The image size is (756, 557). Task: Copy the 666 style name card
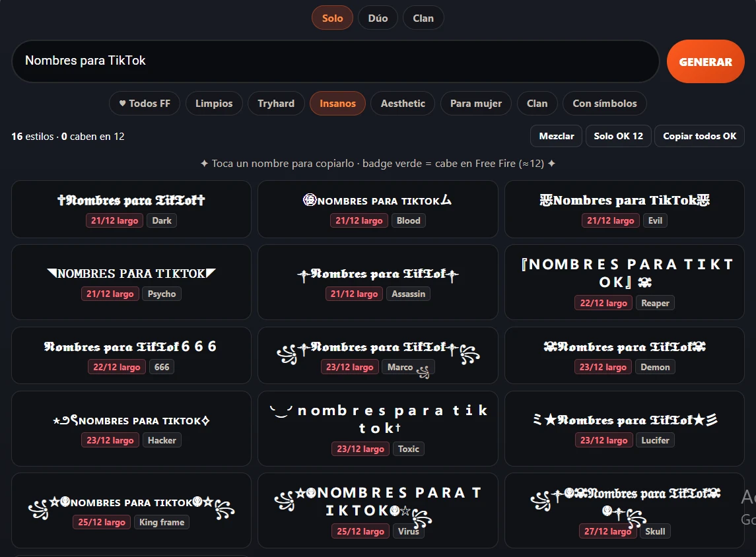(131, 355)
